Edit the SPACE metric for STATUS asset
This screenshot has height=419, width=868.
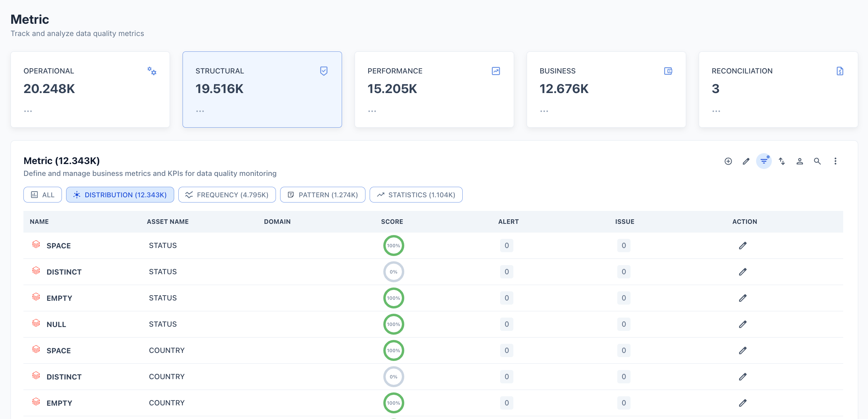[x=743, y=246]
